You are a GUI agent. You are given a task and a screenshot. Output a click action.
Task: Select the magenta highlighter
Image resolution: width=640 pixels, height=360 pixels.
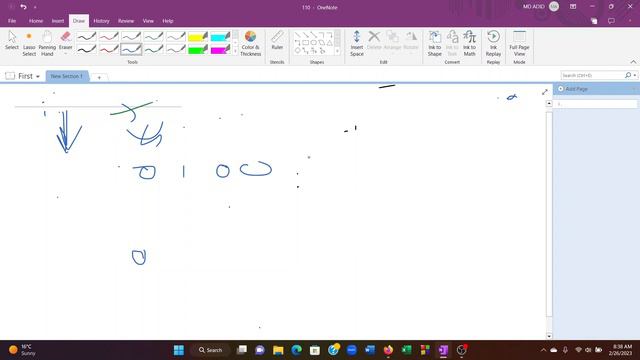tap(220, 49)
